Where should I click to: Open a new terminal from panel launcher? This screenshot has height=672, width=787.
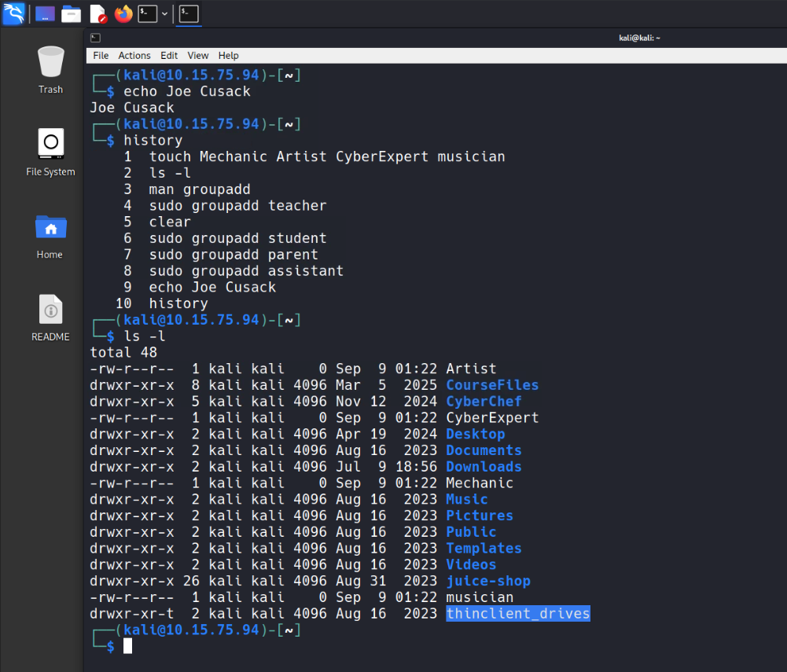(x=147, y=13)
